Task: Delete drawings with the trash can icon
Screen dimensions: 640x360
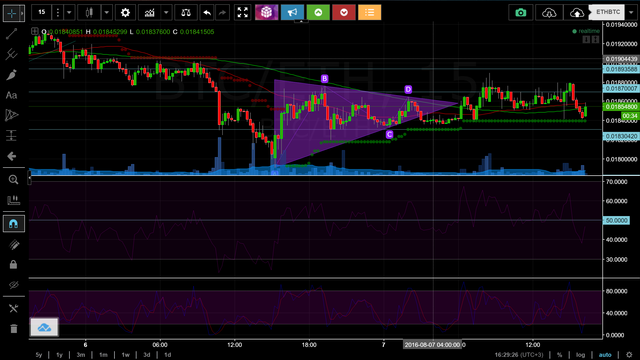Action: pos(13,329)
